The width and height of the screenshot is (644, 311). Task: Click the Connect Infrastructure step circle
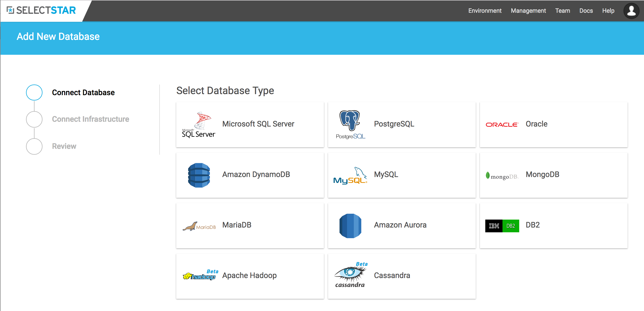point(34,119)
